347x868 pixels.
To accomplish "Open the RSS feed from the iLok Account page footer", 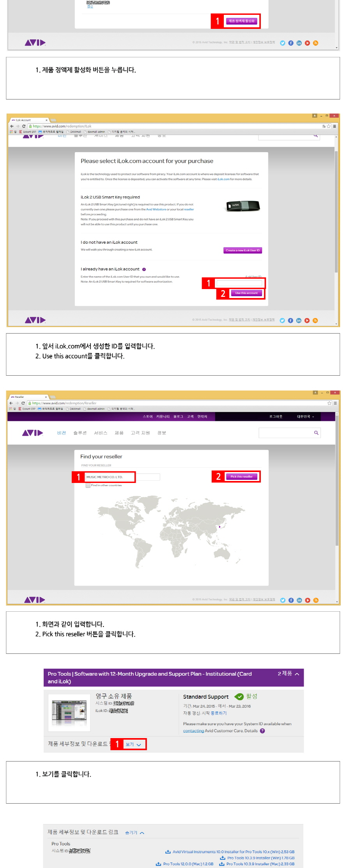I will 315,320.
